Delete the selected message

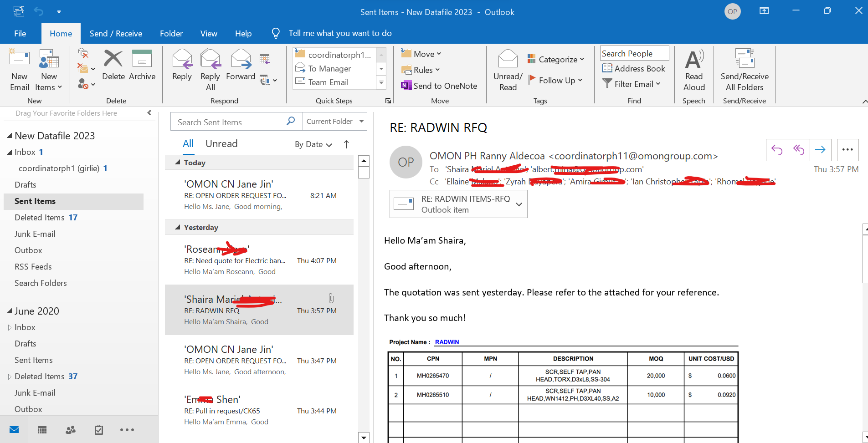(113, 65)
